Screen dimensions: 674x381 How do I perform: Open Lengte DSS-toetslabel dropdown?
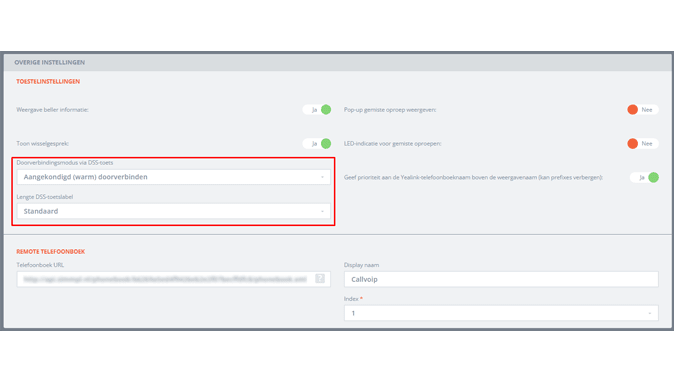click(x=174, y=211)
